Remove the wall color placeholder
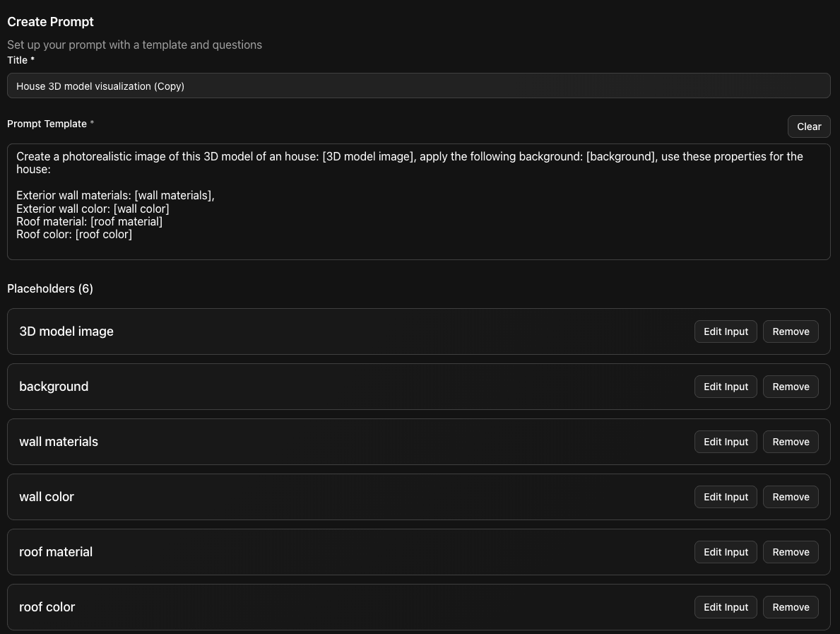The image size is (840, 634). (x=791, y=496)
